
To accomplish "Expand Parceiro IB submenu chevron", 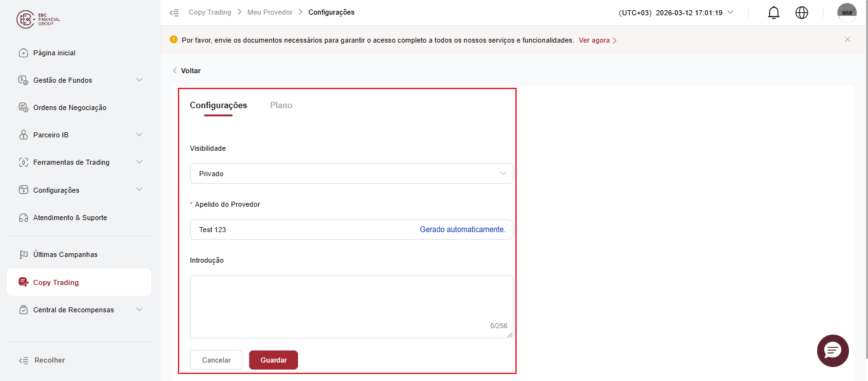I will 140,135.
